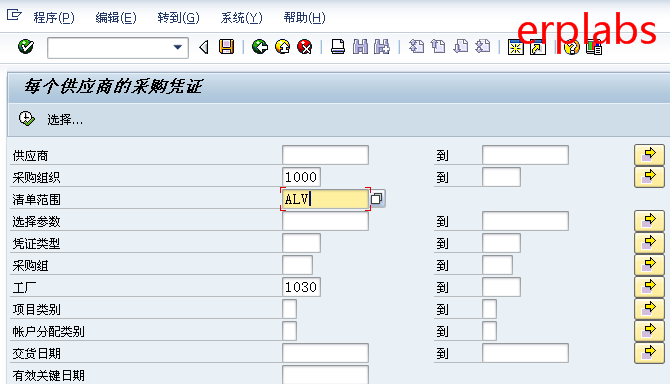Click the 交货日期 to input field

point(525,353)
